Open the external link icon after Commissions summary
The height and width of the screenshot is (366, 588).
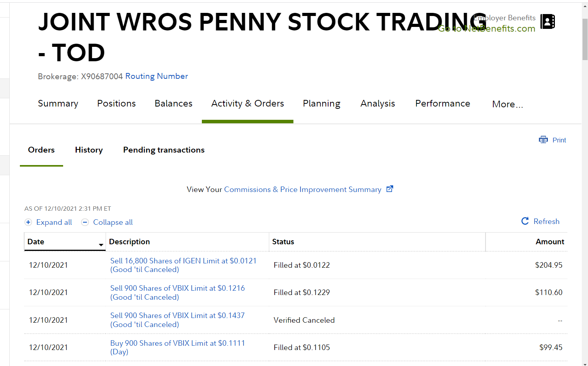pyautogui.click(x=390, y=189)
